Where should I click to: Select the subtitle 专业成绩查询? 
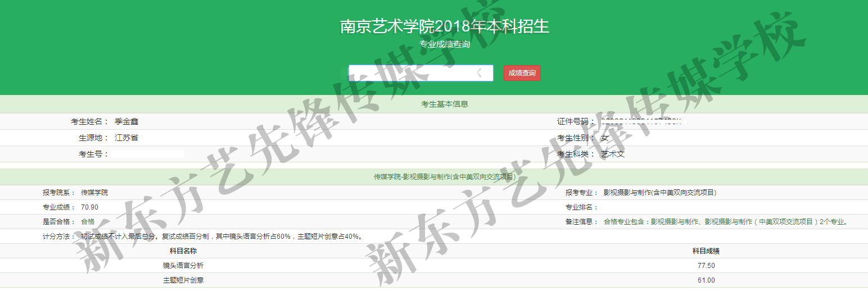pos(445,44)
